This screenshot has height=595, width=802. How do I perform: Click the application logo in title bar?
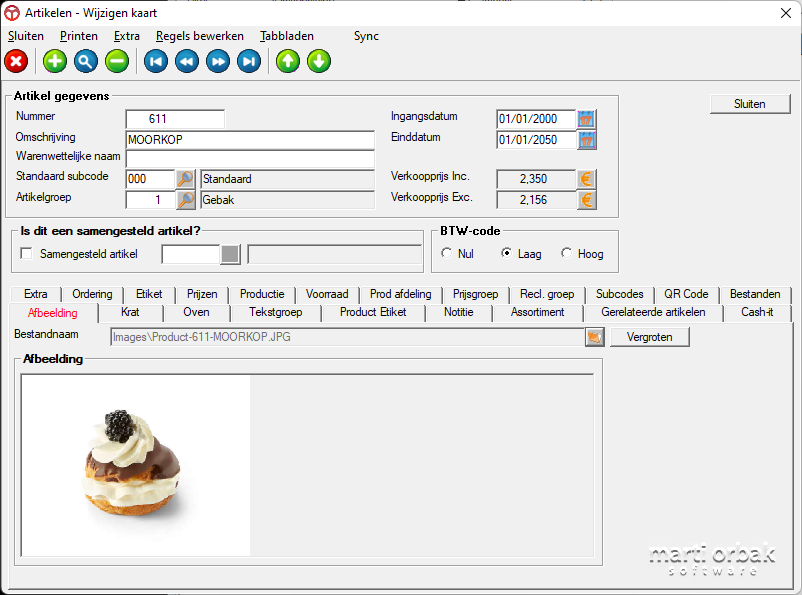click(x=12, y=13)
